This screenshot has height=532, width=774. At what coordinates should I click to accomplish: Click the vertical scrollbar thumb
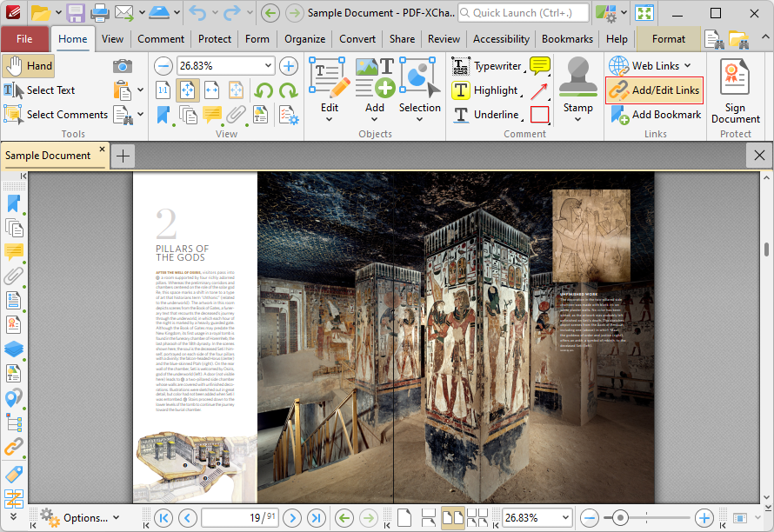click(766, 249)
